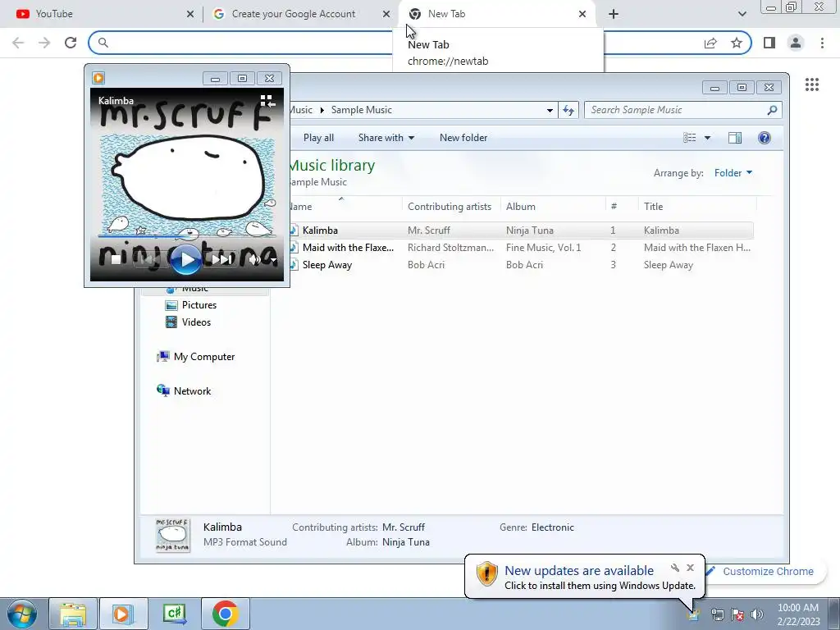Viewport: 840px width, 630px height.
Task: Reload the Chrome page
Action: pyautogui.click(x=71, y=43)
